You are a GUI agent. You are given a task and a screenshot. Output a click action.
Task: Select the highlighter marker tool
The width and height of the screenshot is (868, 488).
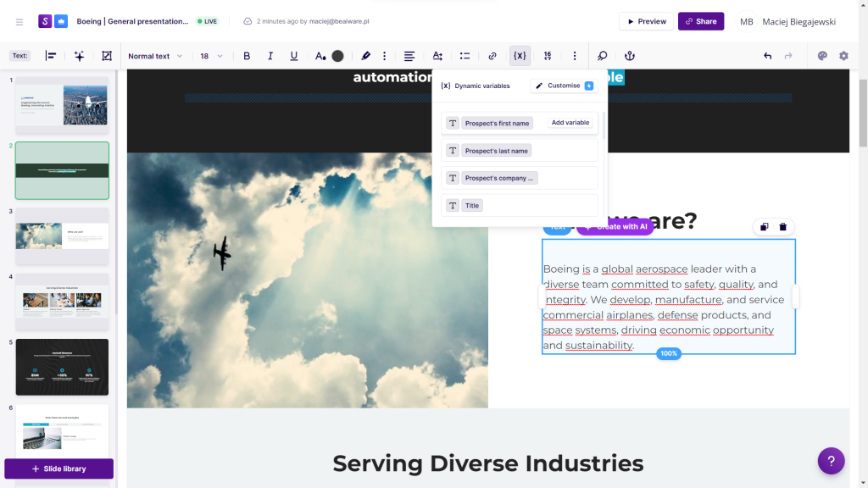(366, 56)
